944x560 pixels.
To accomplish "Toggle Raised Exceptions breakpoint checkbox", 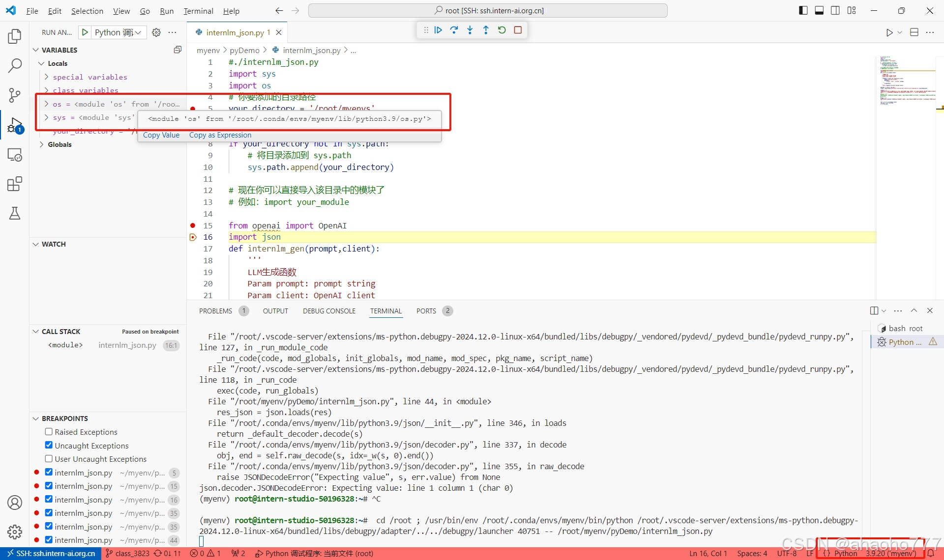I will coord(49,432).
